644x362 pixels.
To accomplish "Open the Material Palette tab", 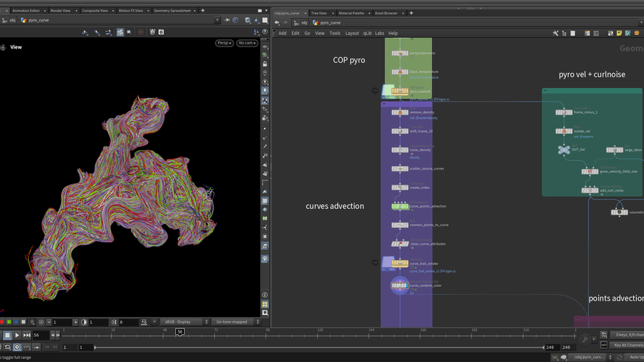I will [352, 13].
